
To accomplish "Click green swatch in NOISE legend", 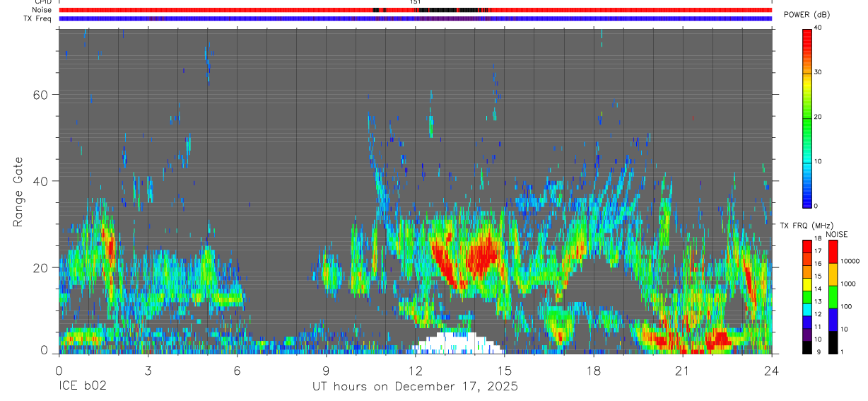I will (x=832, y=296).
